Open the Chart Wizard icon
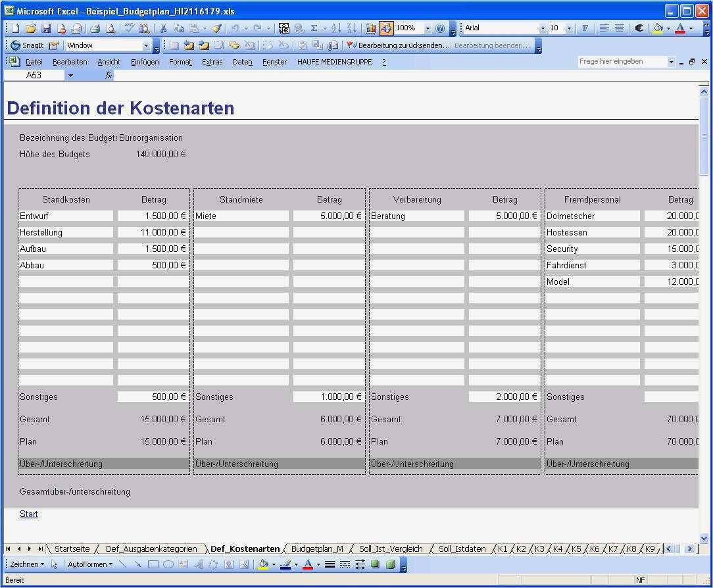The width and height of the screenshot is (713, 588). [371, 28]
